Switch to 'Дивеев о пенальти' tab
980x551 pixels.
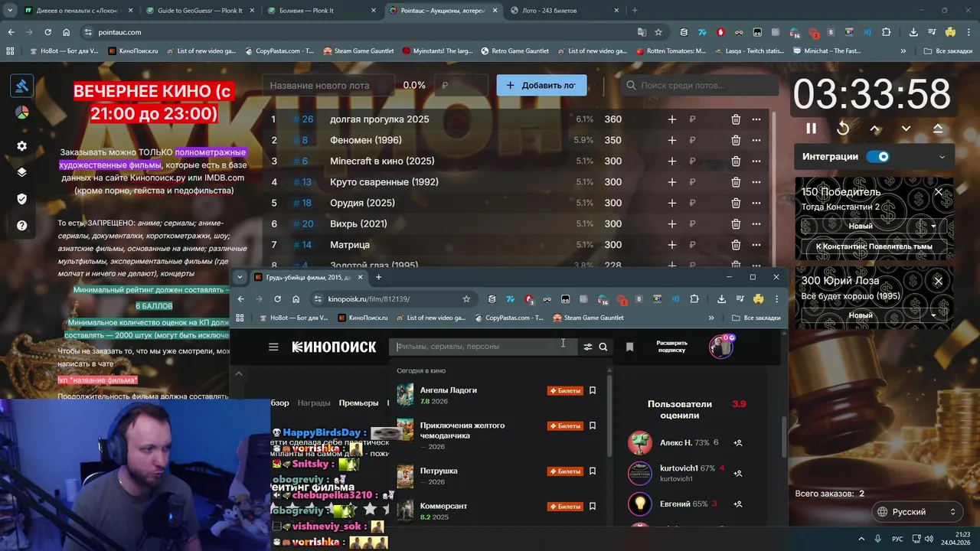pos(77,11)
